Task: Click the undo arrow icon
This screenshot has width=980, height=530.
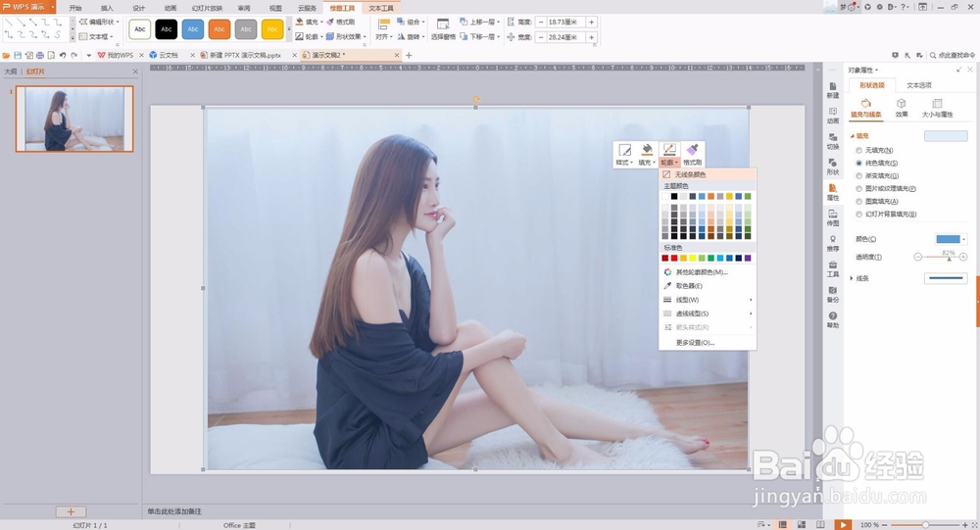Action: pos(63,55)
